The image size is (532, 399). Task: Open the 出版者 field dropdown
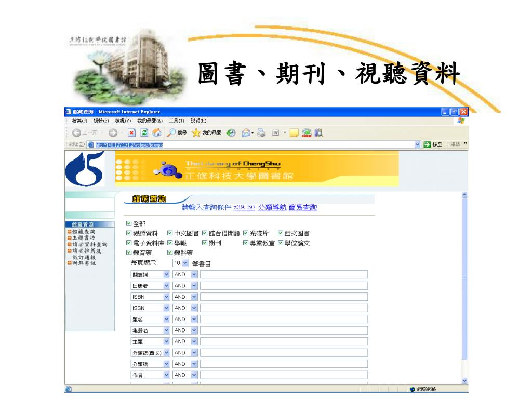click(x=150, y=286)
